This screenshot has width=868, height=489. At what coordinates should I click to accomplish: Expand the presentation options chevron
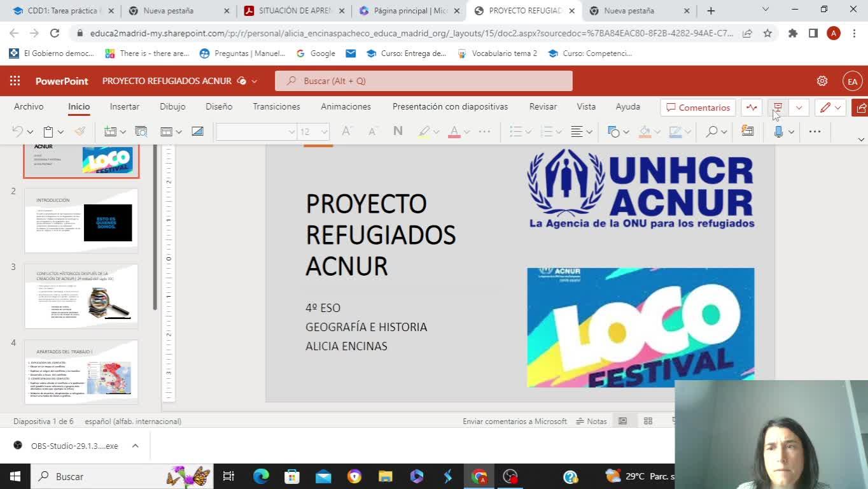[799, 108]
